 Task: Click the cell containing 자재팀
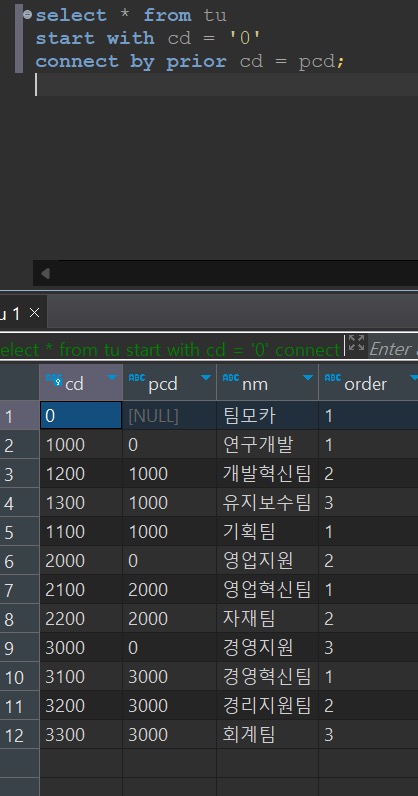click(x=268, y=618)
